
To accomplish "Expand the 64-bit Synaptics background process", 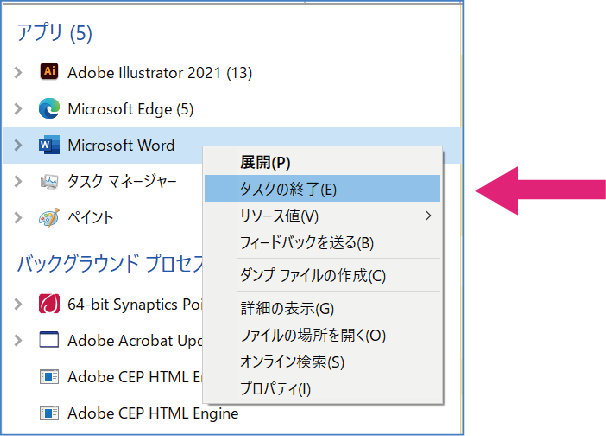I will point(18,303).
